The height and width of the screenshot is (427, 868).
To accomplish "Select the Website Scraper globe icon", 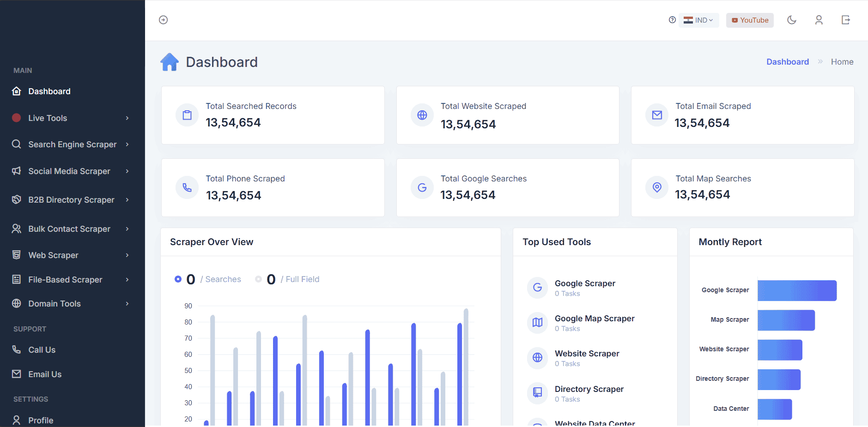I will [537, 358].
